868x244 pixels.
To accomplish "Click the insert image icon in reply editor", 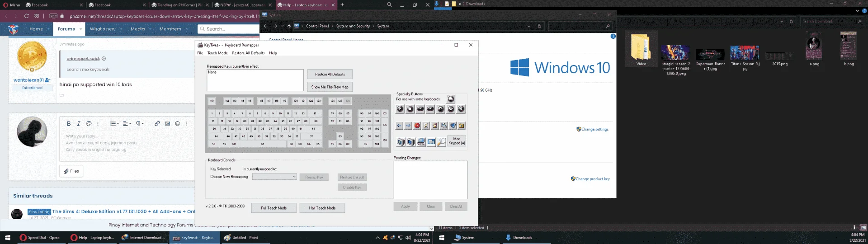I will coord(167,123).
